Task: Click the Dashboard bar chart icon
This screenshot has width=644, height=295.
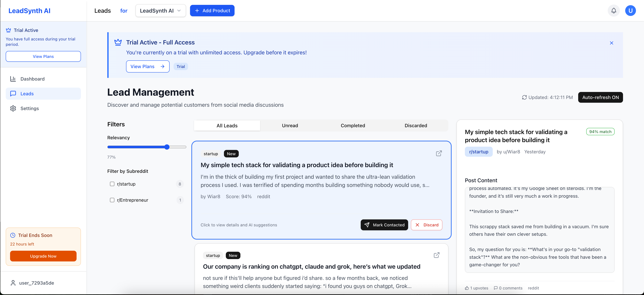Action: 13,79
